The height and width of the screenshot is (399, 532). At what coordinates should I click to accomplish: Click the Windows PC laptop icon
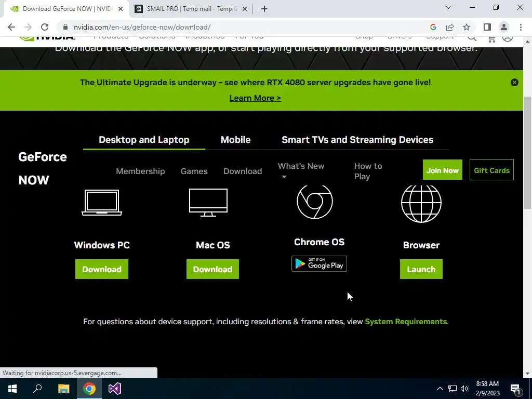pyautogui.click(x=102, y=203)
